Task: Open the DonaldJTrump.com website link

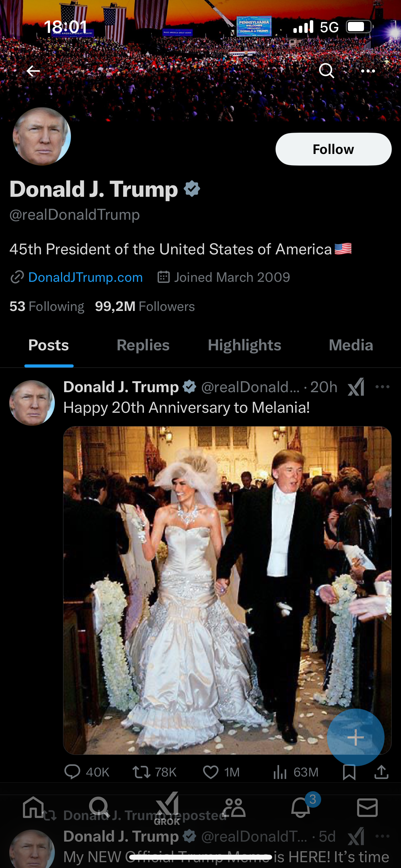Action: pyautogui.click(x=85, y=277)
